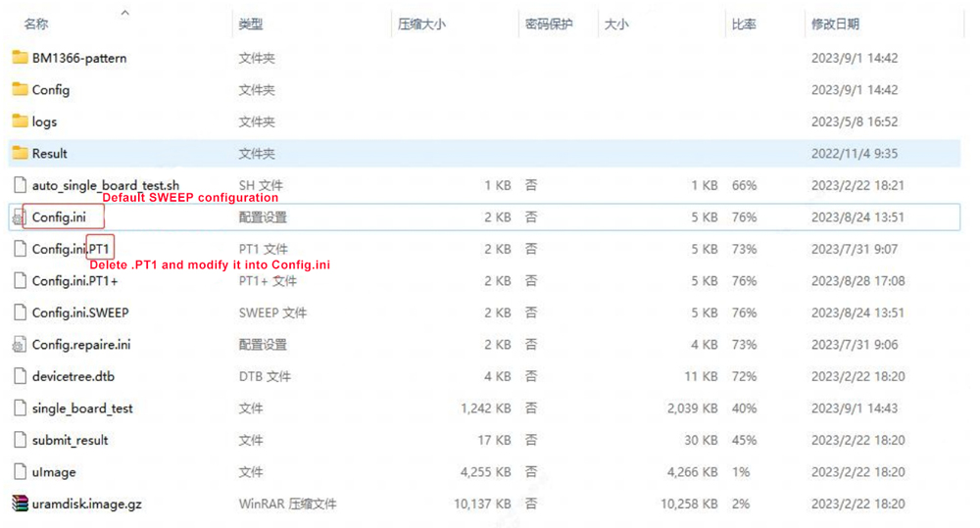Select the Config.ini.PT1 file name
This screenshot has height=528, width=980.
71,249
